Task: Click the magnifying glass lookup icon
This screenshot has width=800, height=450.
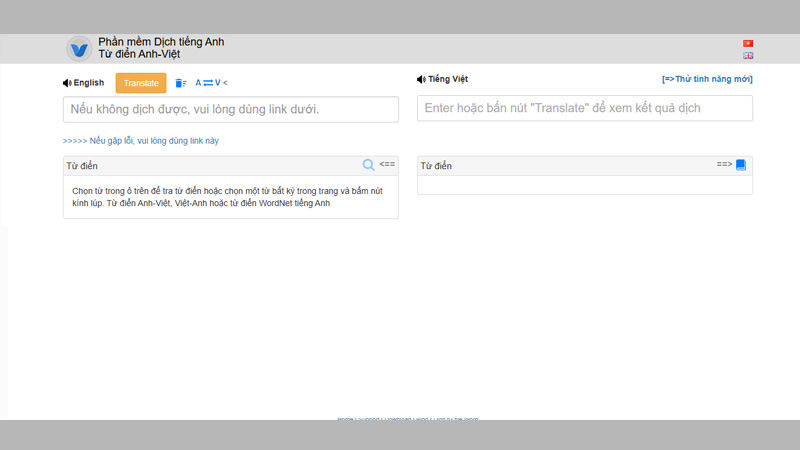Action: coord(368,165)
